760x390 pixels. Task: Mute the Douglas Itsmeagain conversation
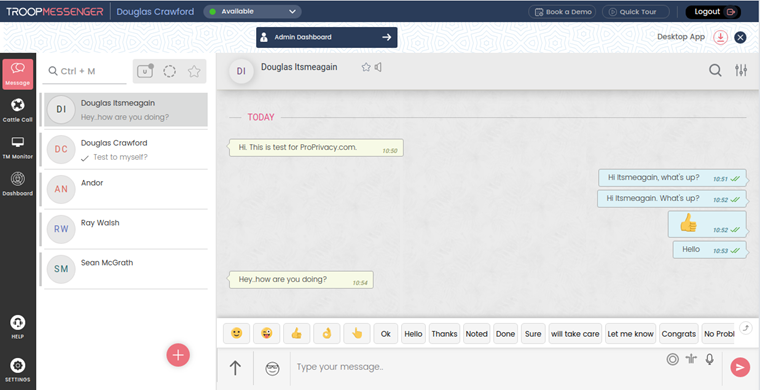tap(378, 67)
